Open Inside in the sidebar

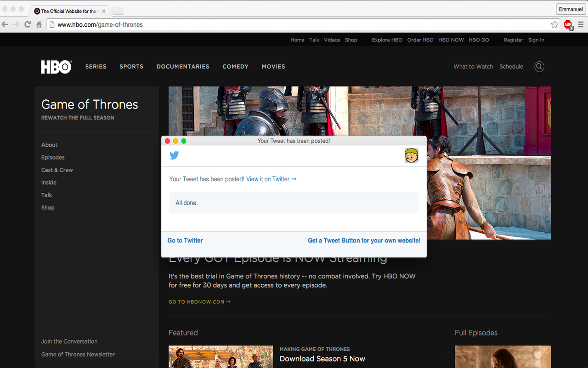49,183
